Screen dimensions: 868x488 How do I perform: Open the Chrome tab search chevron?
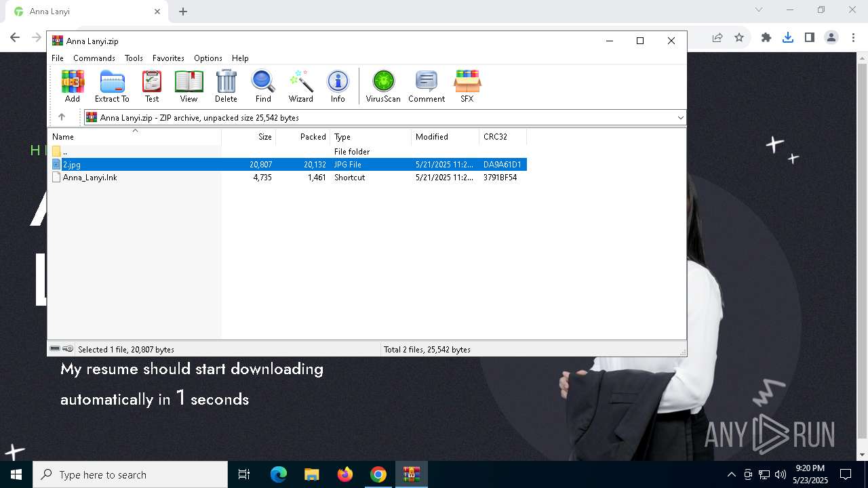(759, 10)
